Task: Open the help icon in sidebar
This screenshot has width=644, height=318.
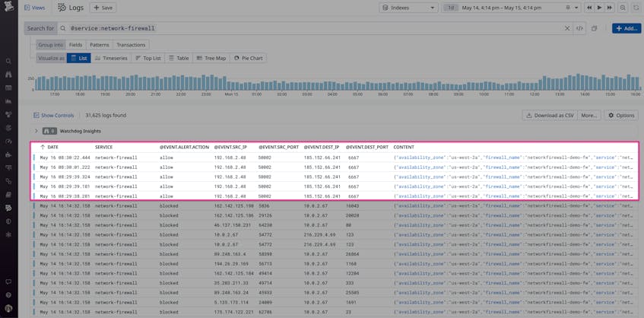Action: coord(8,295)
